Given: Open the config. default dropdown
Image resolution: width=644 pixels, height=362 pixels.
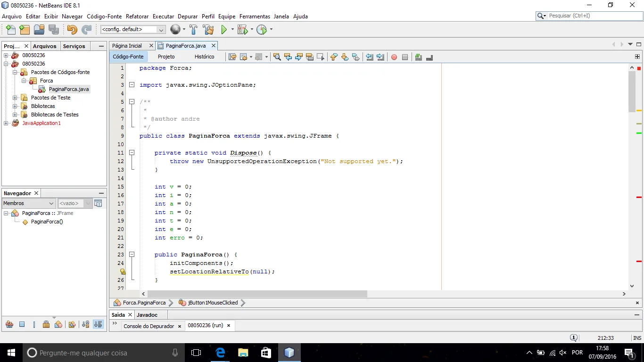Looking at the screenshot, I should (x=132, y=30).
